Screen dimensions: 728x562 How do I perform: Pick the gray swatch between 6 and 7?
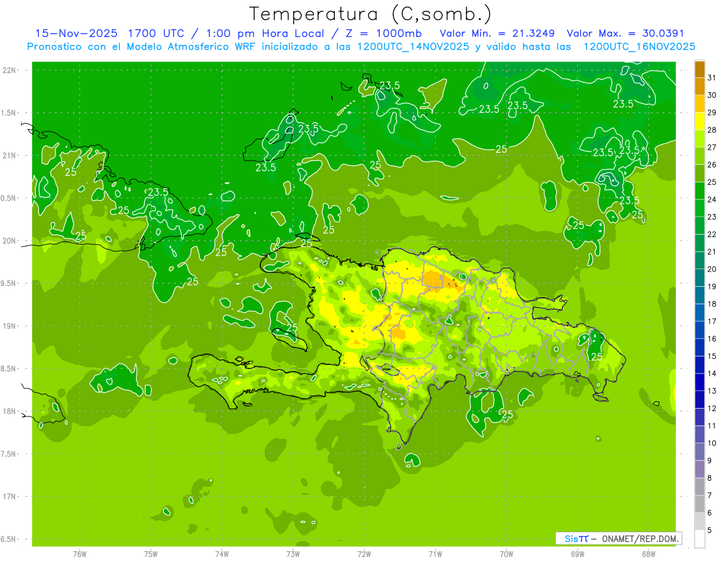tap(699, 504)
